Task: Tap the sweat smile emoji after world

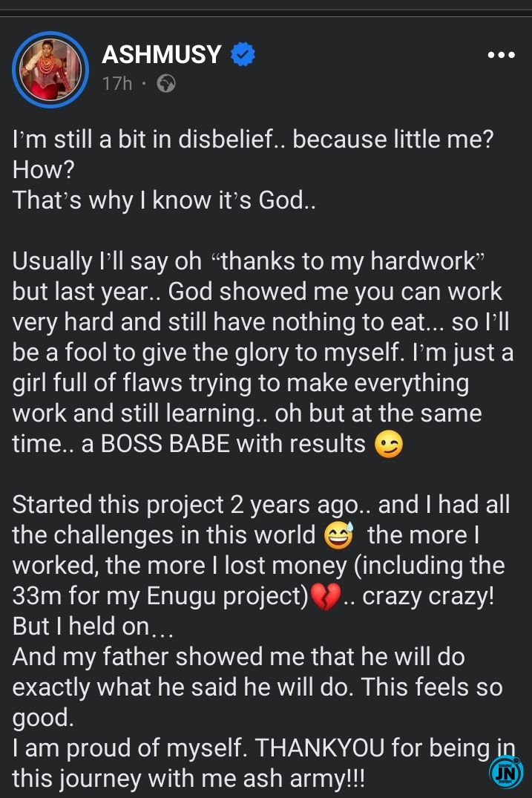Action: [339, 535]
